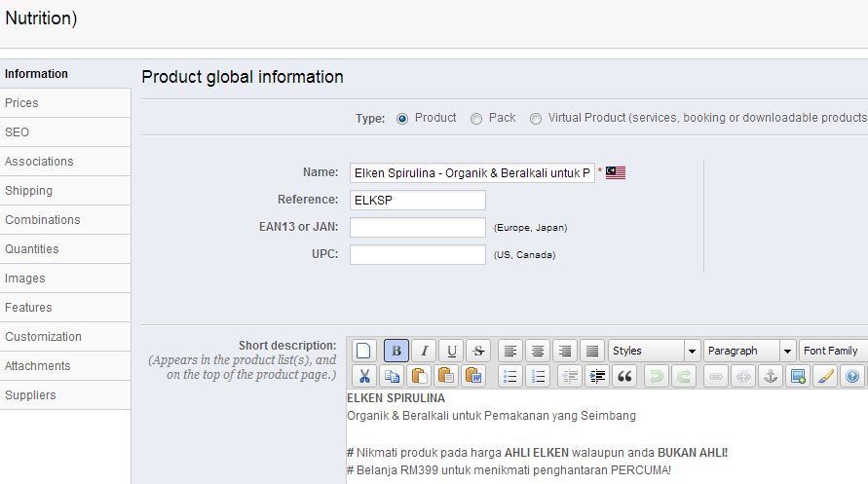Open the Customization tab
868x484 pixels.
[64, 337]
